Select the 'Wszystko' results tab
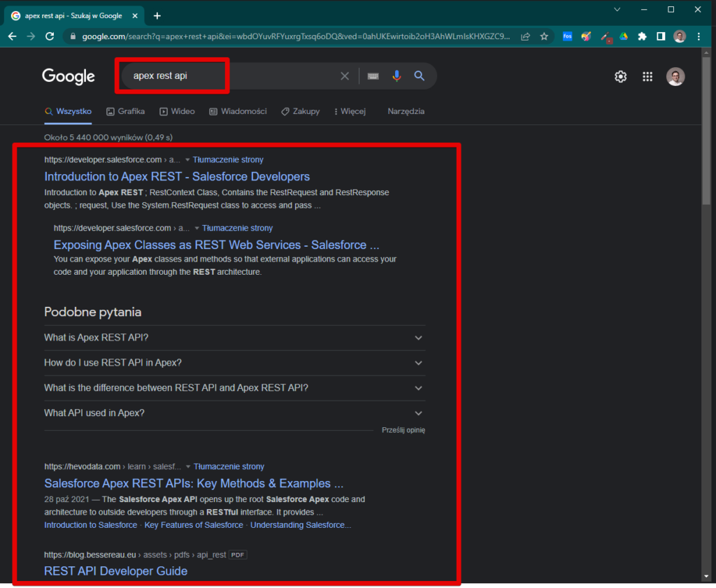The image size is (716, 588). click(x=68, y=111)
